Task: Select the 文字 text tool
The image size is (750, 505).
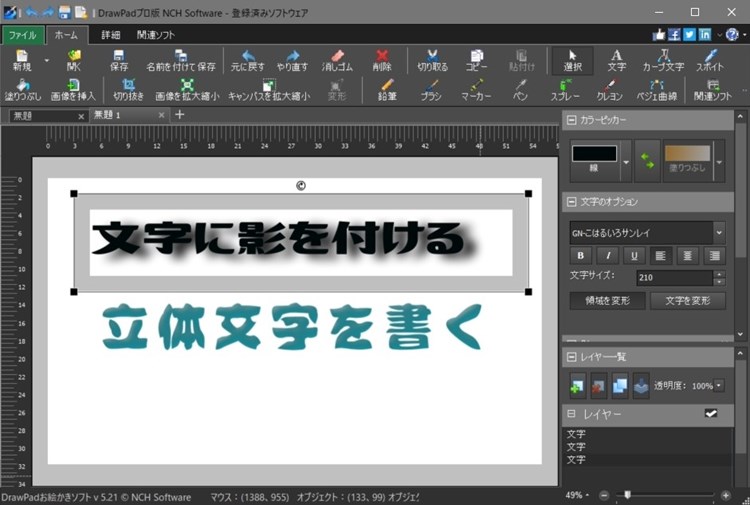Action: pyautogui.click(x=617, y=60)
